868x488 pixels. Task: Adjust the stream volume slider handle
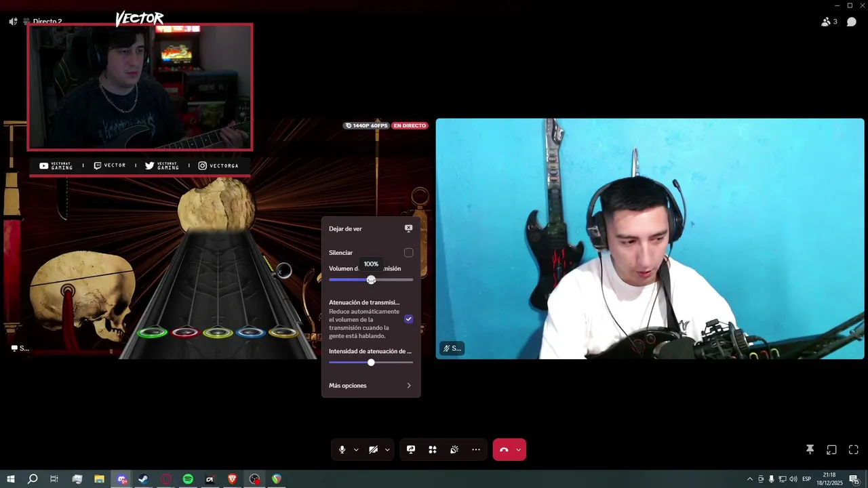[371, 280]
